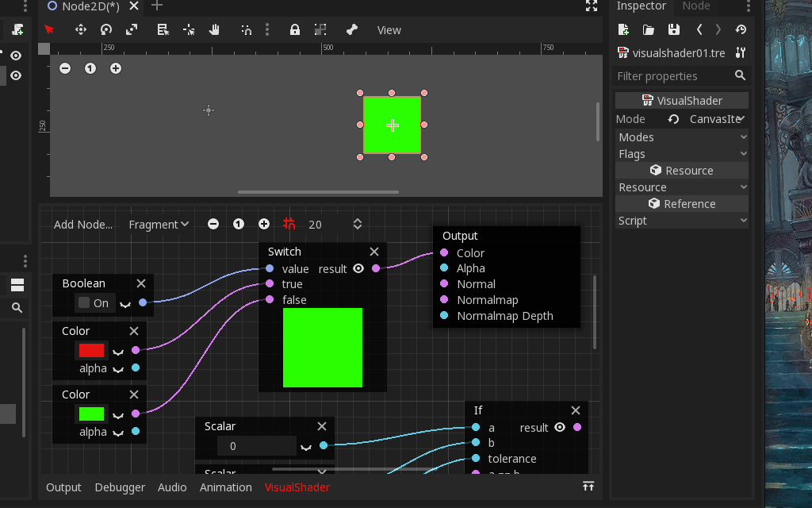Open Mode CanvasItem dropdown

(717, 119)
